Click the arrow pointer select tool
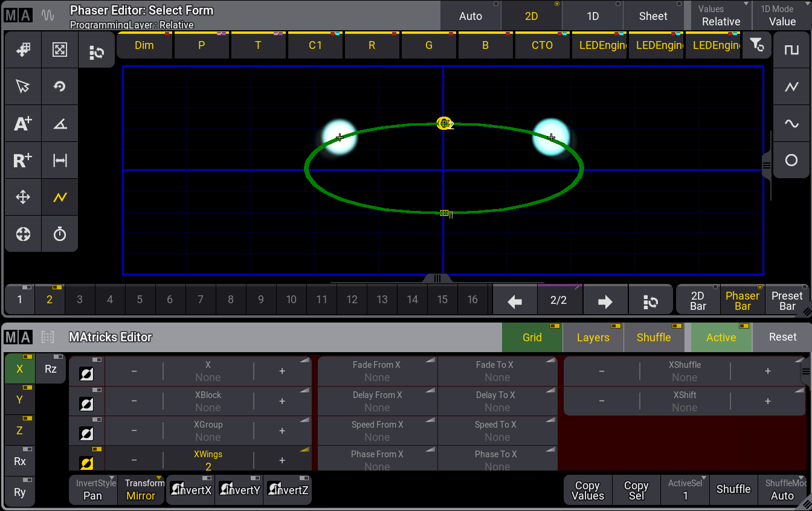Image resolution: width=812 pixels, height=511 pixels. click(x=23, y=86)
